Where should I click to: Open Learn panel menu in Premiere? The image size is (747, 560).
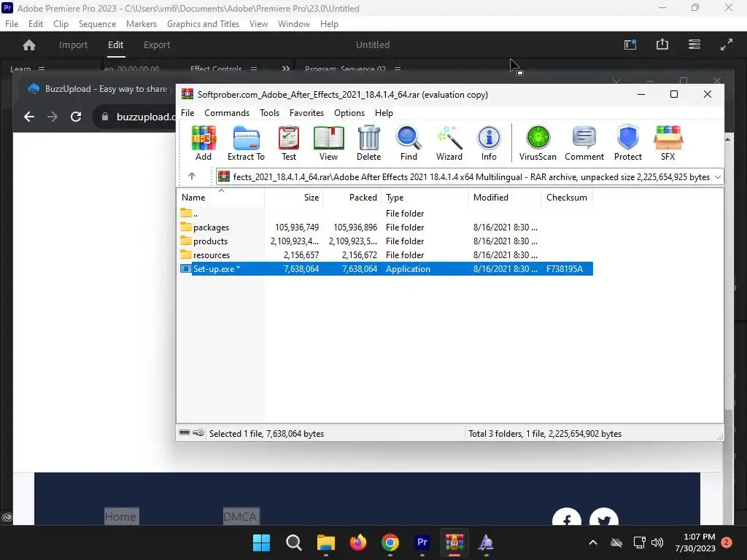point(42,69)
